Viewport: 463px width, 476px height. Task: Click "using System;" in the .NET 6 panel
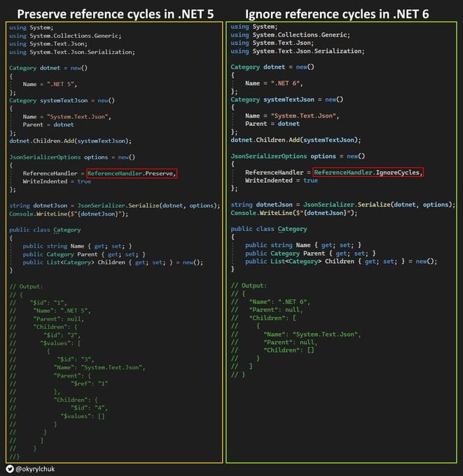click(254, 27)
